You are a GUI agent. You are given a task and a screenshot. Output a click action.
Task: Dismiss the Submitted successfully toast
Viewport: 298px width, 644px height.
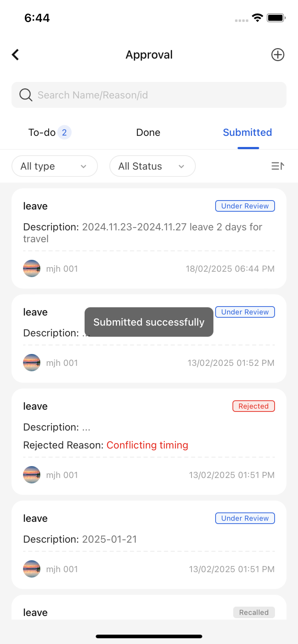[149, 322]
